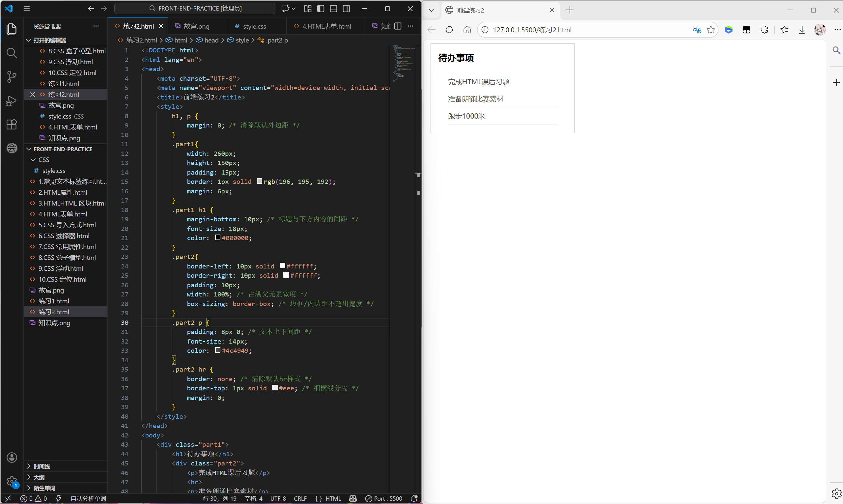Viewport: 843px width, 504px height.
Task: Click the browser home button
Action: tap(467, 30)
